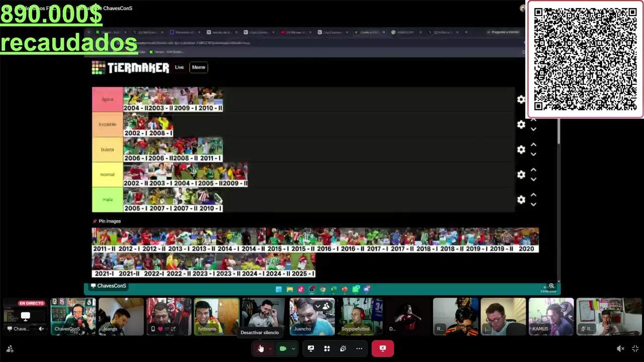
Task: Click the yellow normal tier label
Action: coord(107,175)
